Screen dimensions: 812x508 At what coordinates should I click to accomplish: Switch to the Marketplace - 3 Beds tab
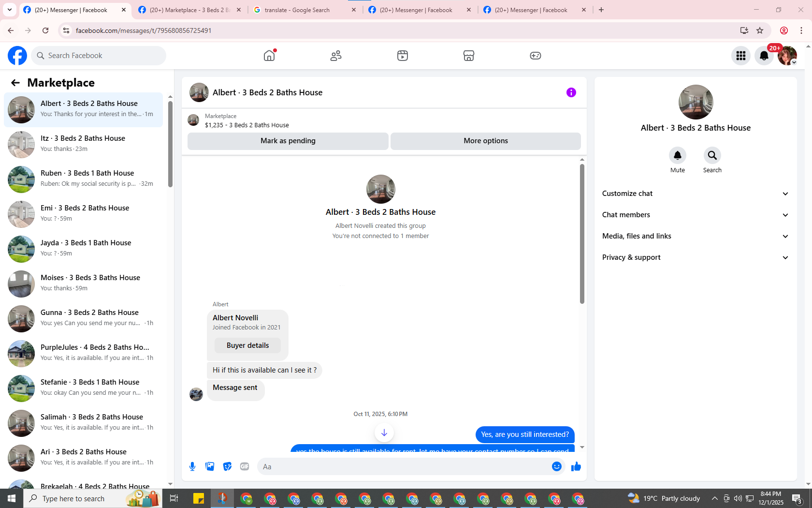pos(190,10)
